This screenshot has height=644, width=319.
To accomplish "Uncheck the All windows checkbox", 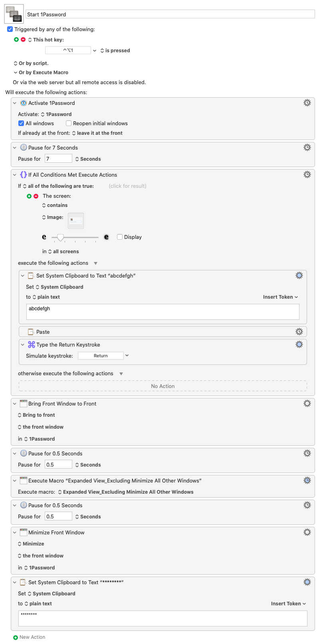I will pyautogui.click(x=21, y=123).
